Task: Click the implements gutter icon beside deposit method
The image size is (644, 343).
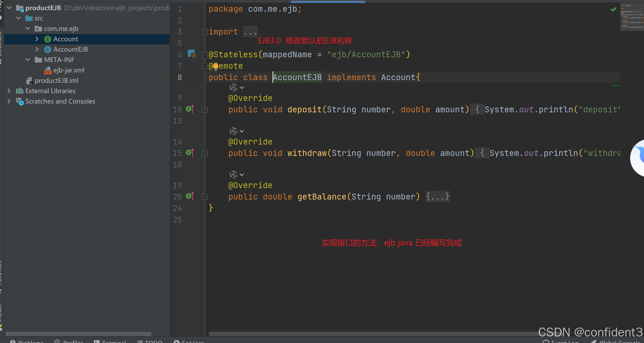Action: (x=190, y=109)
